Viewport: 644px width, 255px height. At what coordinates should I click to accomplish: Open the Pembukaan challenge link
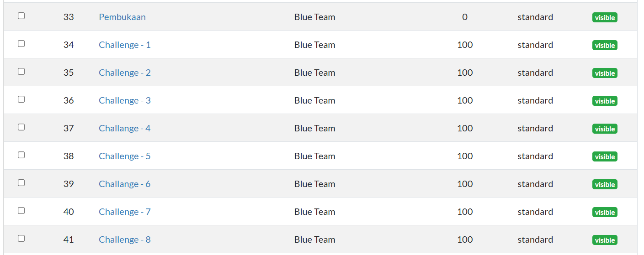[122, 17]
